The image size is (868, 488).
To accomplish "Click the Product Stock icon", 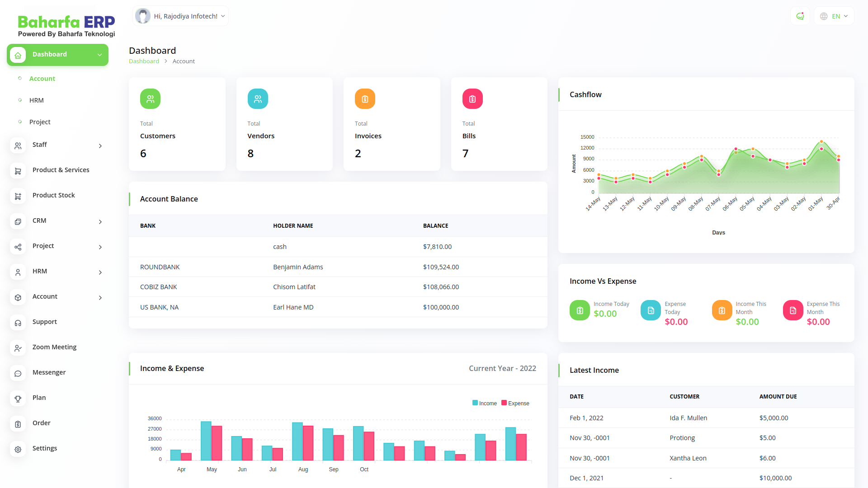I will pos(18,196).
